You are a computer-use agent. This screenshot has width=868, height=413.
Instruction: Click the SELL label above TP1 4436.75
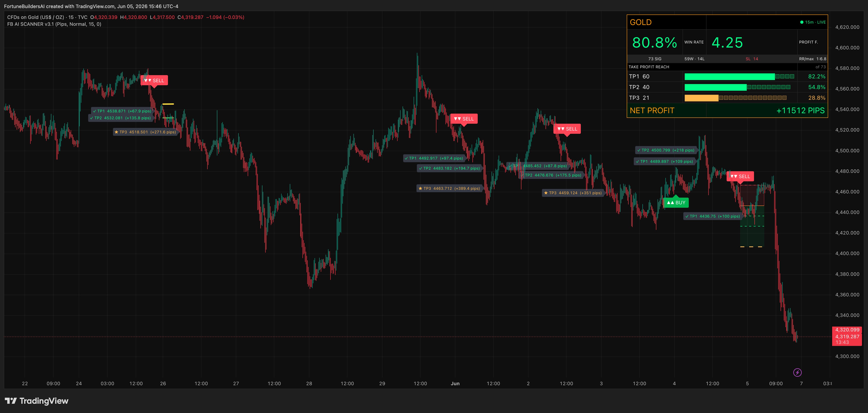point(740,177)
